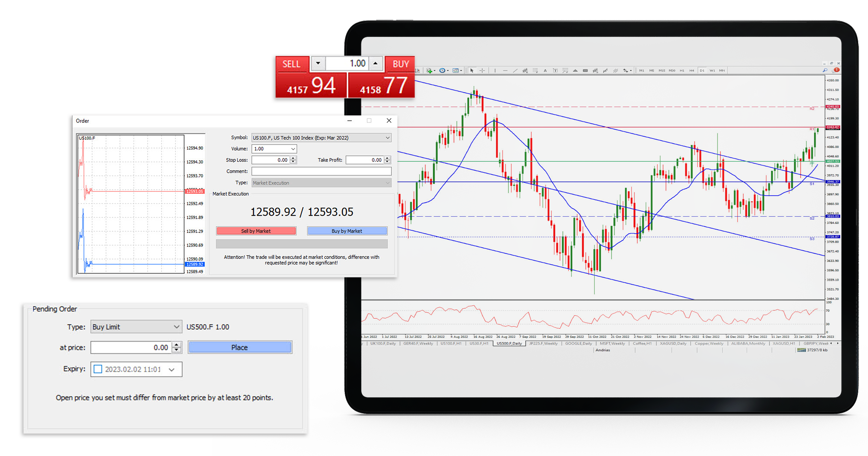The image size is (868, 456).
Task: Enable the Expiry checkbox
Action: pos(98,369)
